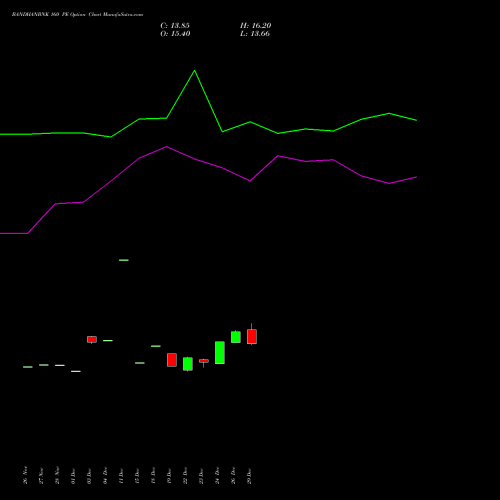
Task: Click the '01 Dec' date axis label
Action: click(74, 476)
